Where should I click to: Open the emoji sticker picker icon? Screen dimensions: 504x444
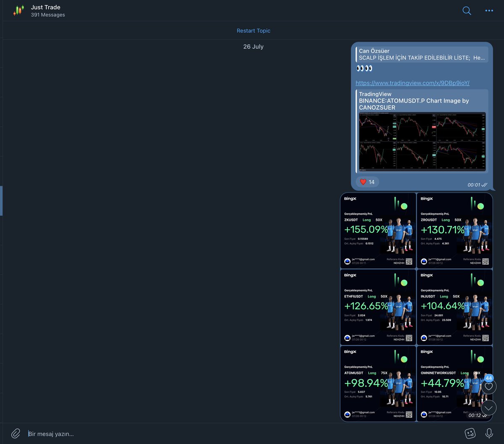click(x=470, y=433)
